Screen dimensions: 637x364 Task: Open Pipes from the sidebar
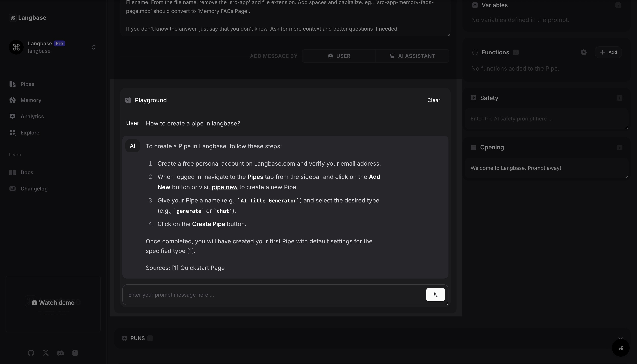[27, 84]
